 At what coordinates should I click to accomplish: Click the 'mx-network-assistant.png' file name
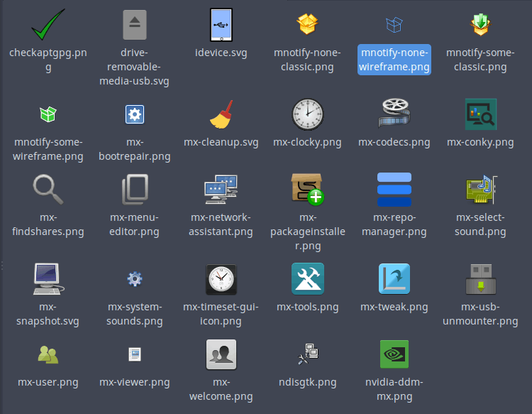[221, 224]
